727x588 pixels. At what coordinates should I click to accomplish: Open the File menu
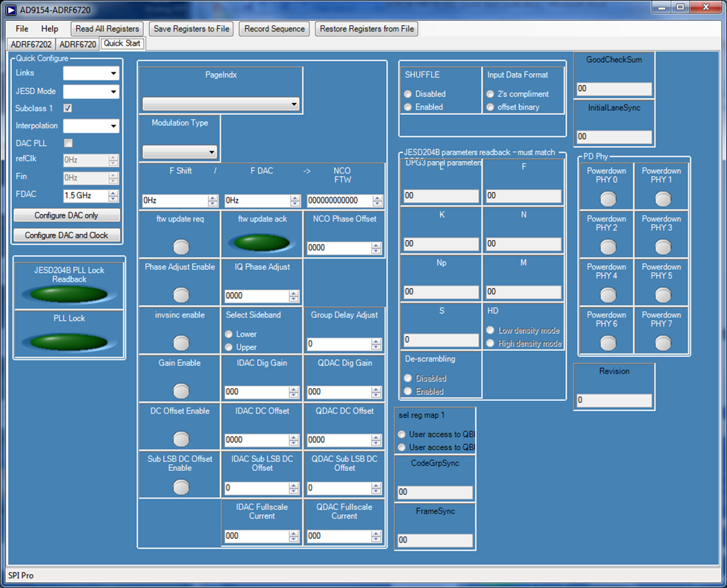pos(22,29)
